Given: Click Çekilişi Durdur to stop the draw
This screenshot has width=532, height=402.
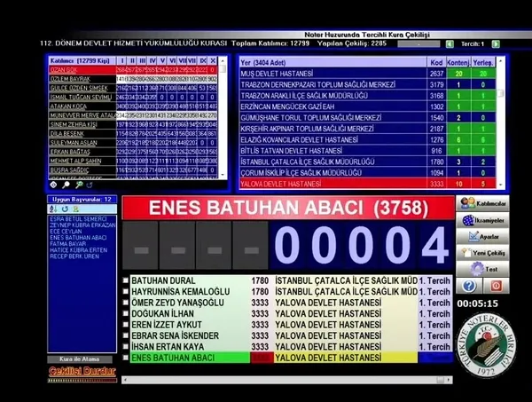Looking at the screenshot, I should tap(82, 371).
